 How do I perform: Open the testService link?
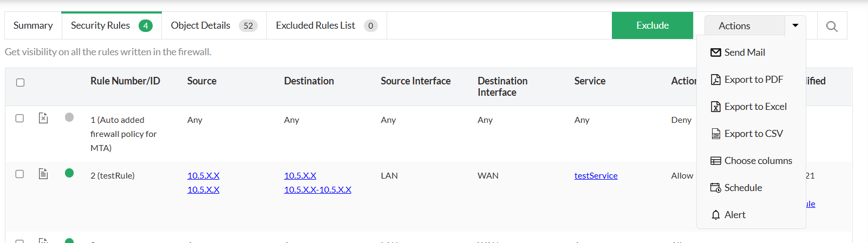pyautogui.click(x=596, y=175)
